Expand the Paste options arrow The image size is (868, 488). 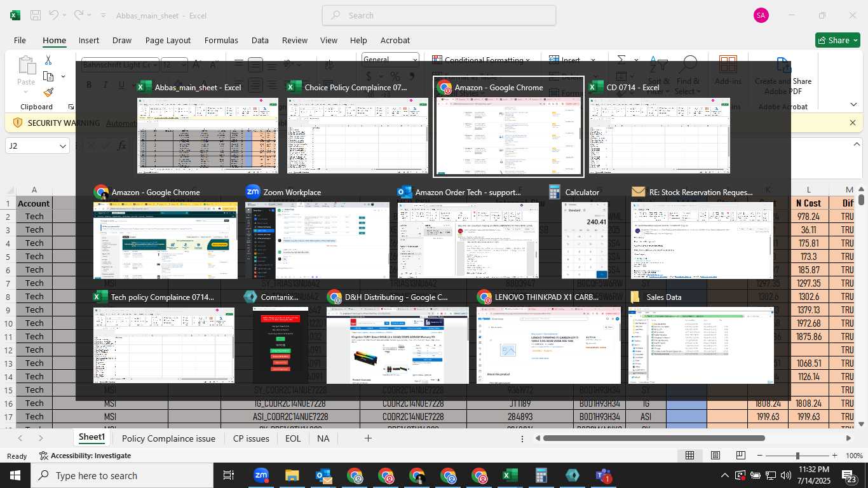26,92
